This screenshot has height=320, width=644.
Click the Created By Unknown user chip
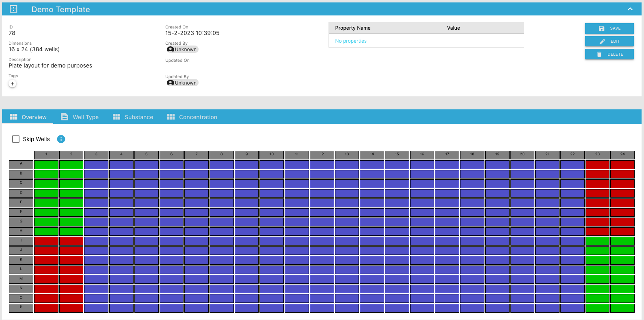182,50
